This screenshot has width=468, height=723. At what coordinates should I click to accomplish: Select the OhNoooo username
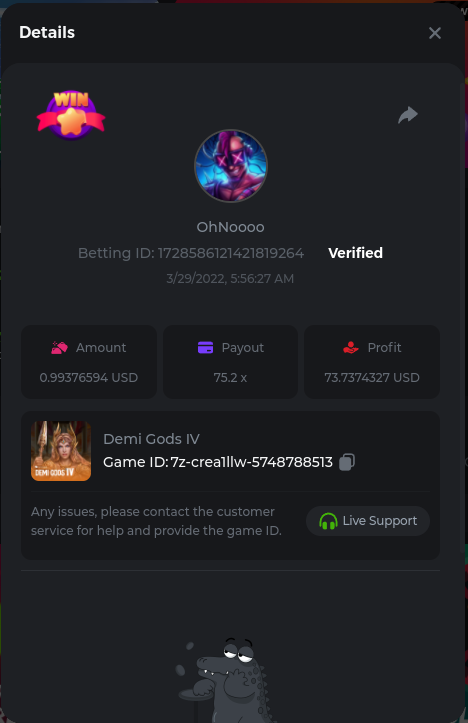[231, 227]
